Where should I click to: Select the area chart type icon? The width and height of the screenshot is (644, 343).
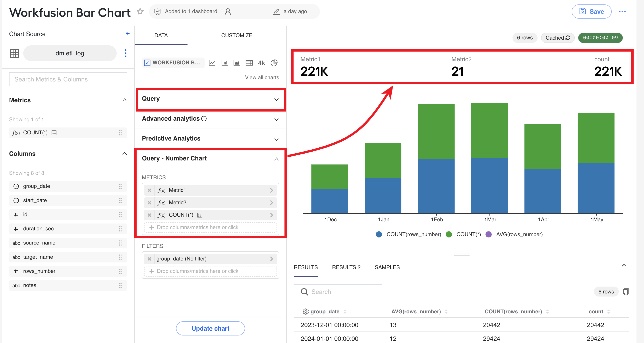pos(236,63)
